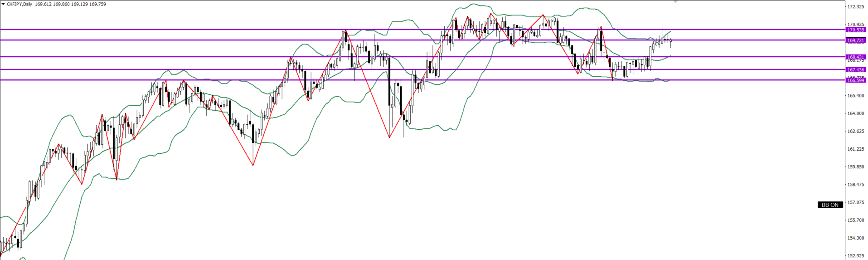Click the 154.300 value on price axis
Screen dimensions: 868x260
pos(856,238)
